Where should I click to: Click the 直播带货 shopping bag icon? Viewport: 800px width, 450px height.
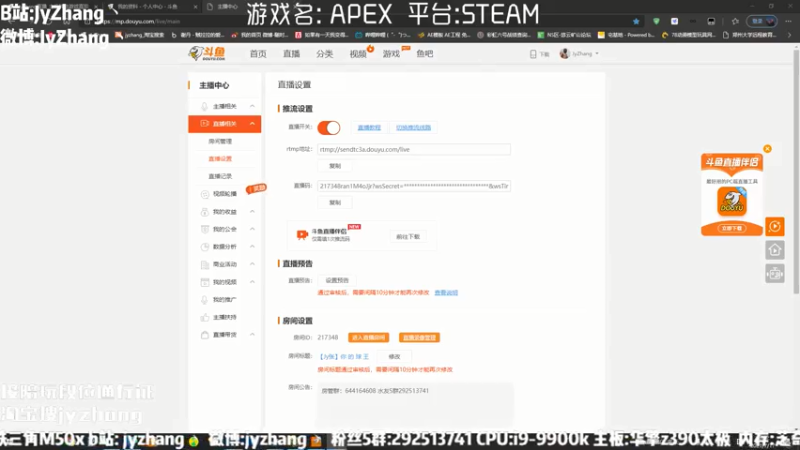click(x=205, y=335)
